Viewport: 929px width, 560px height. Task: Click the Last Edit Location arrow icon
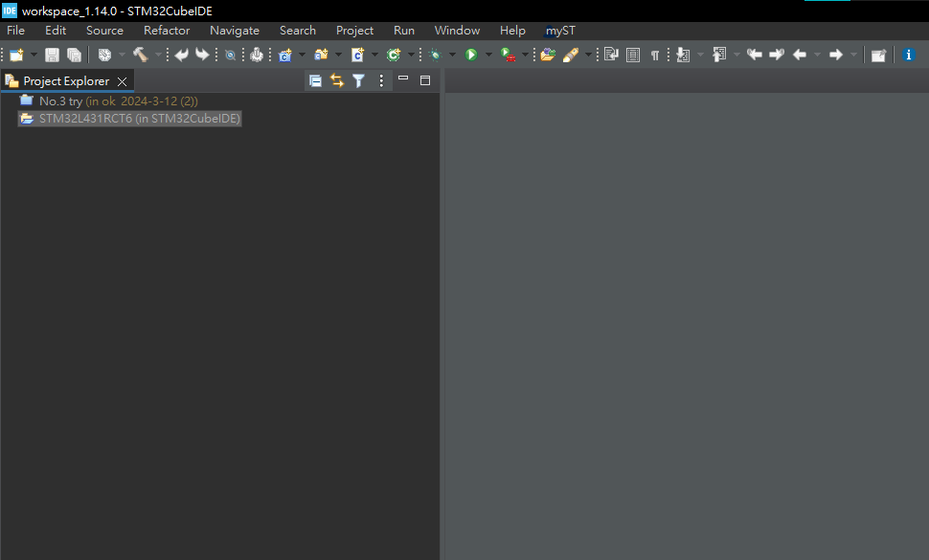[755, 56]
